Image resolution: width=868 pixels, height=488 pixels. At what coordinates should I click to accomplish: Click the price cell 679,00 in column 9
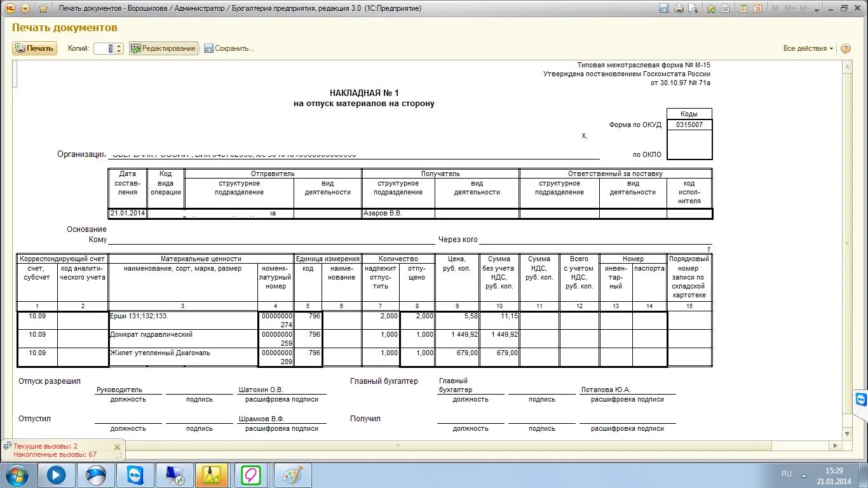458,357
